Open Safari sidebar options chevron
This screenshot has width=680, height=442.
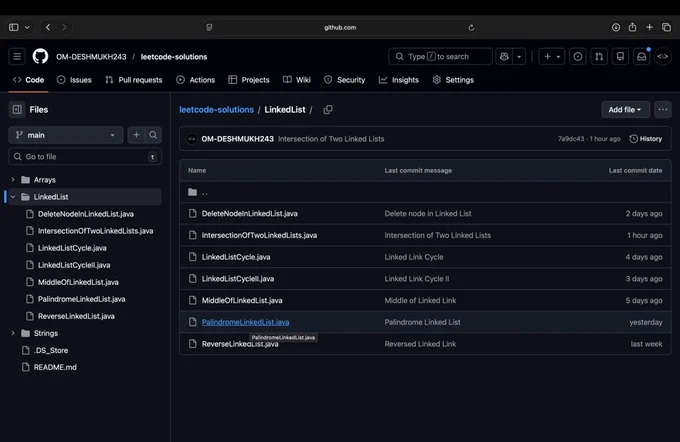27,27
